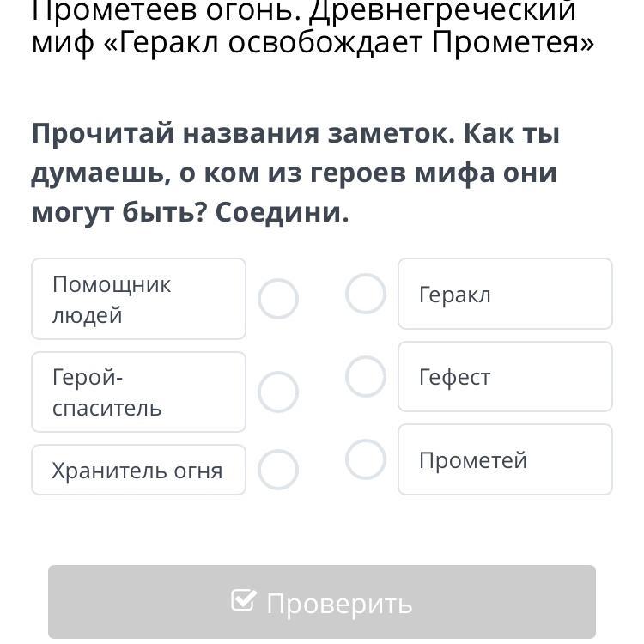Click the Прометеев огонь title line

[304, 10]
